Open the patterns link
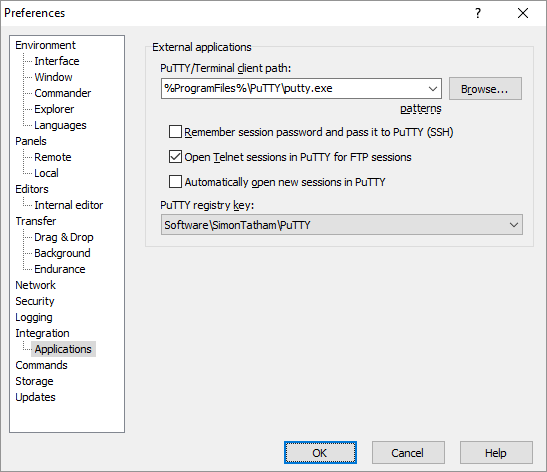Viewport: 547px width, 472px height. (420, 108)
